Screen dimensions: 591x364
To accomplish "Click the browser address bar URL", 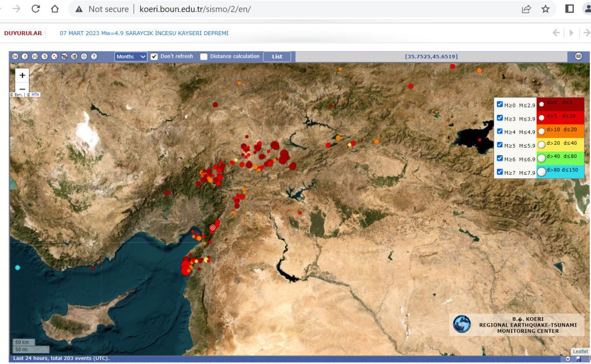I will (195, 9).
